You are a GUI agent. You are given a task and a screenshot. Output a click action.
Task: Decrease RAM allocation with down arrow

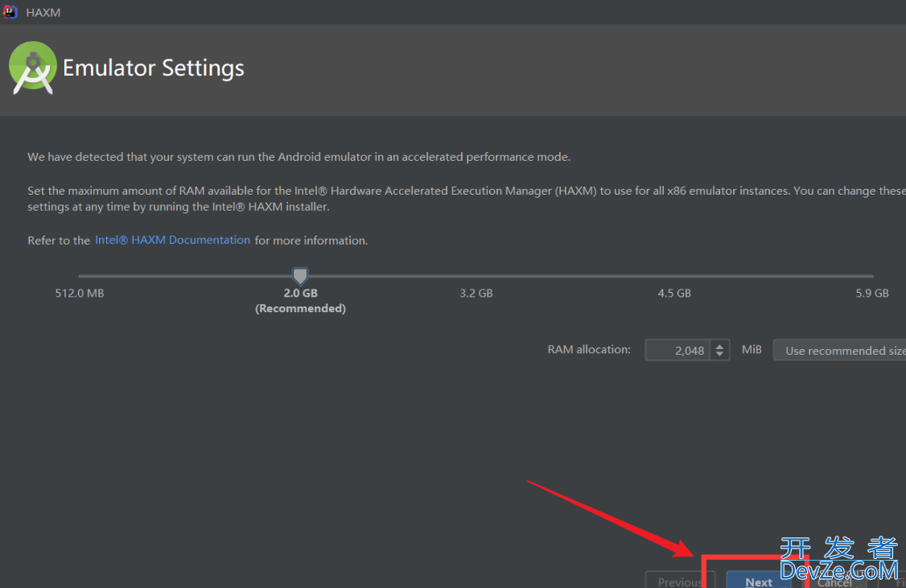pos(719,354)
